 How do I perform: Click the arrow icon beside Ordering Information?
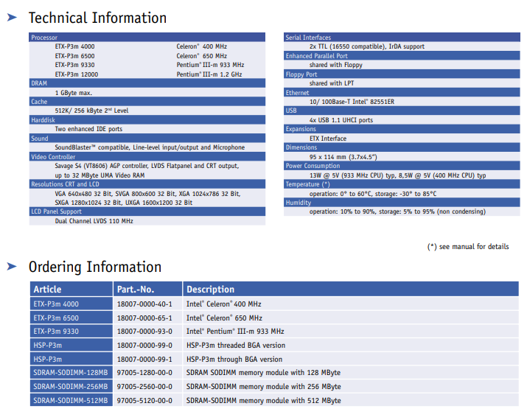pos(12,265)
